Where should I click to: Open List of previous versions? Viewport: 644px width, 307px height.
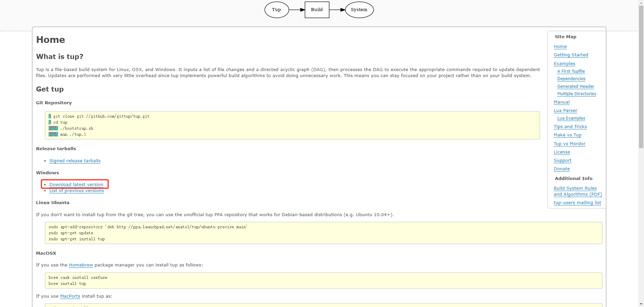(76, 191)
